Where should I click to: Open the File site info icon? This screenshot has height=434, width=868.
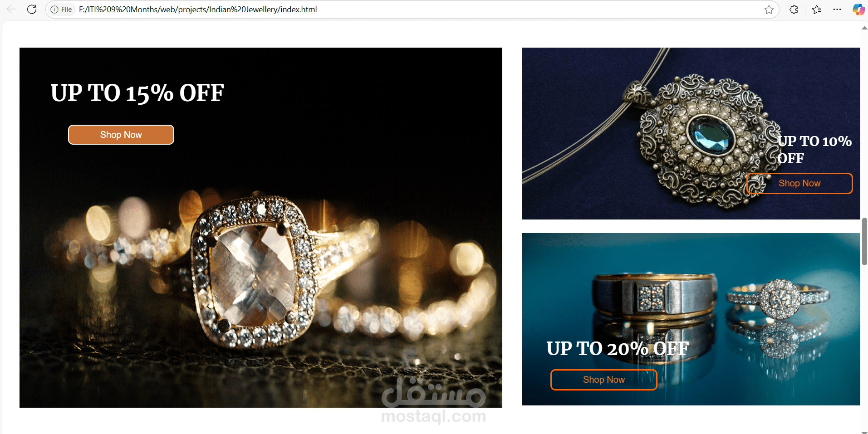(61, 10)
